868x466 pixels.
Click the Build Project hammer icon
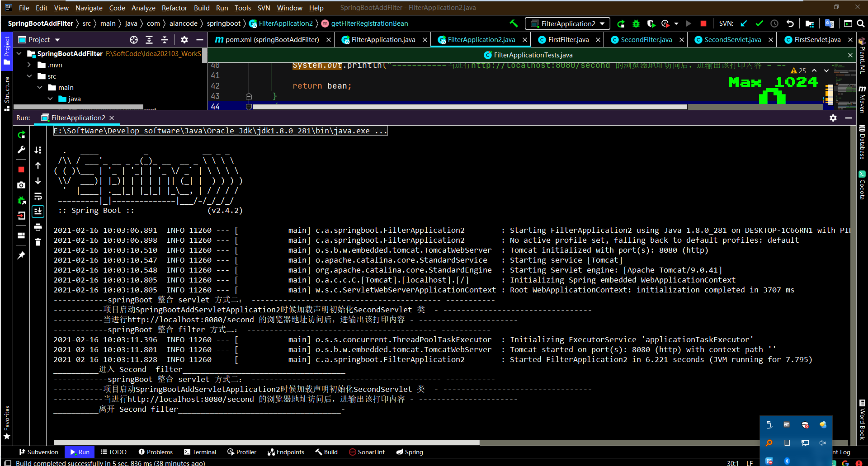(514, 24)
